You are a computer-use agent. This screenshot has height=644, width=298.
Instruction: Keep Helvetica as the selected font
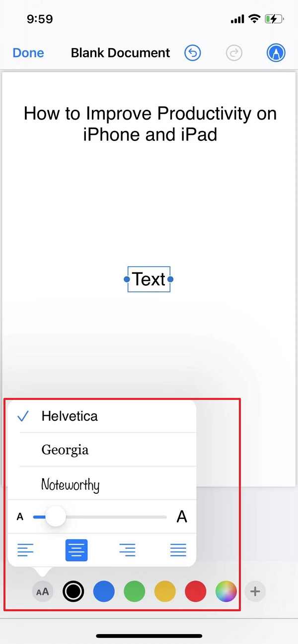(70, 416)
